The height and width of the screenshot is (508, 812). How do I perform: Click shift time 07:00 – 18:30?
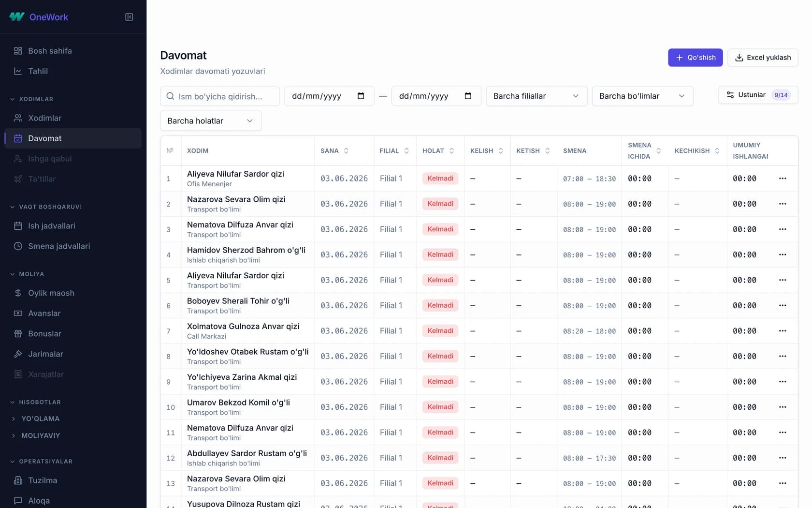coord(589,179)
